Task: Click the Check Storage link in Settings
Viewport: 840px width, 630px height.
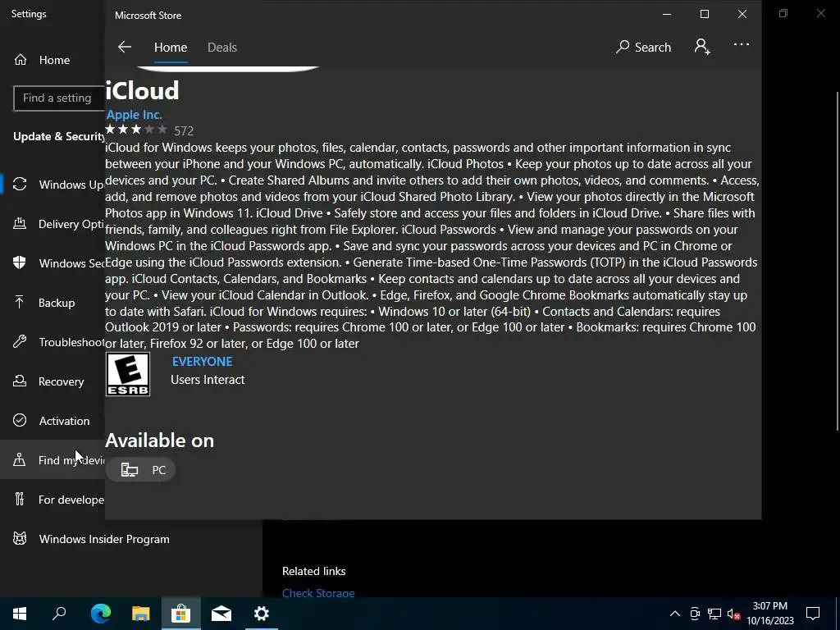Action: (318, 592)
